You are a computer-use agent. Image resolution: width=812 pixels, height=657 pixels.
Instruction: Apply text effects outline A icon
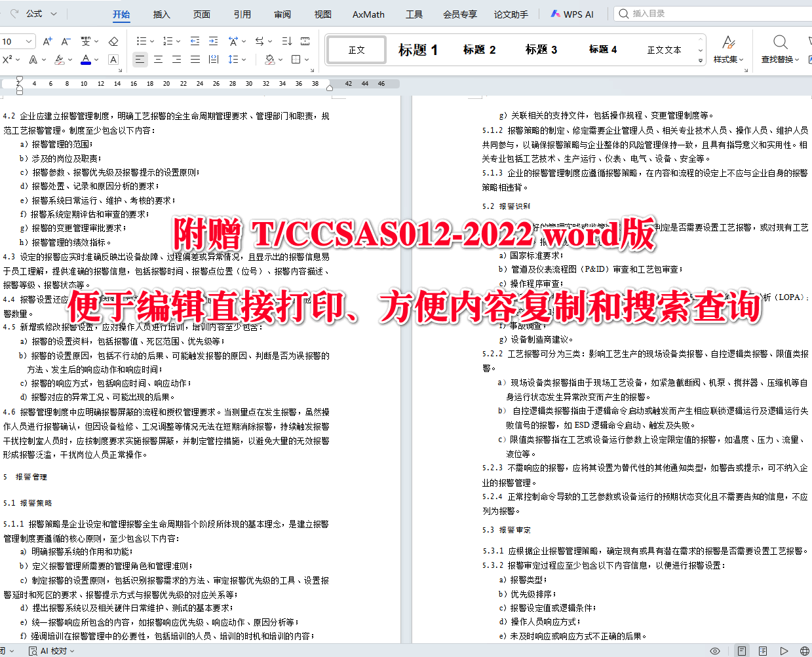(x=33, y=60)
